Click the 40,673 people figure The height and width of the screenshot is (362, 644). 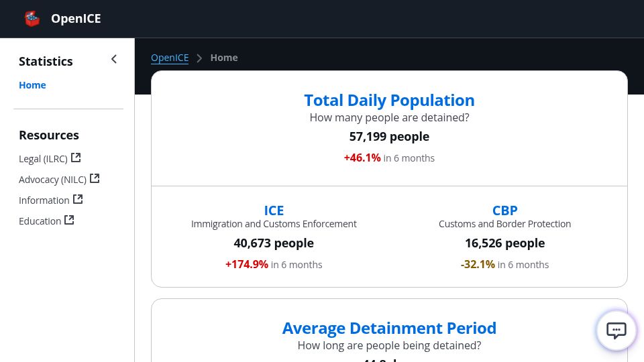pos(274,243)
